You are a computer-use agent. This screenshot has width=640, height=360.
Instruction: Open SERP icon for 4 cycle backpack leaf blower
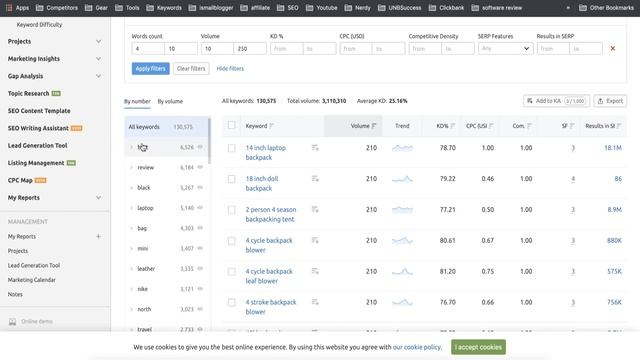tap(315, 271)
